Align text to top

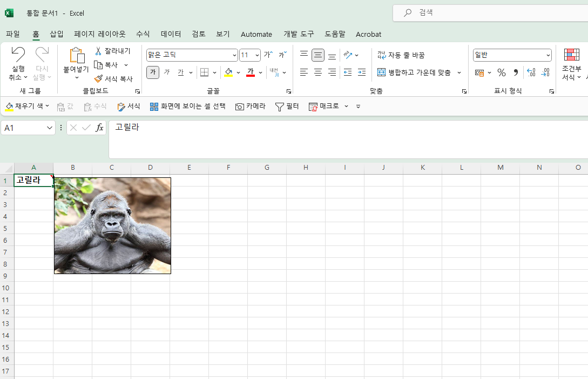304,55
